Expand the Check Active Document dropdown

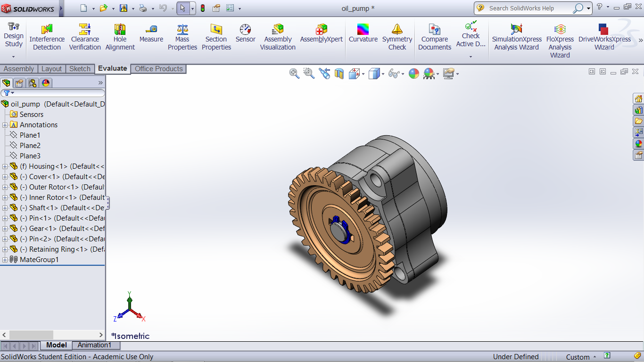[x=471, y=57]
